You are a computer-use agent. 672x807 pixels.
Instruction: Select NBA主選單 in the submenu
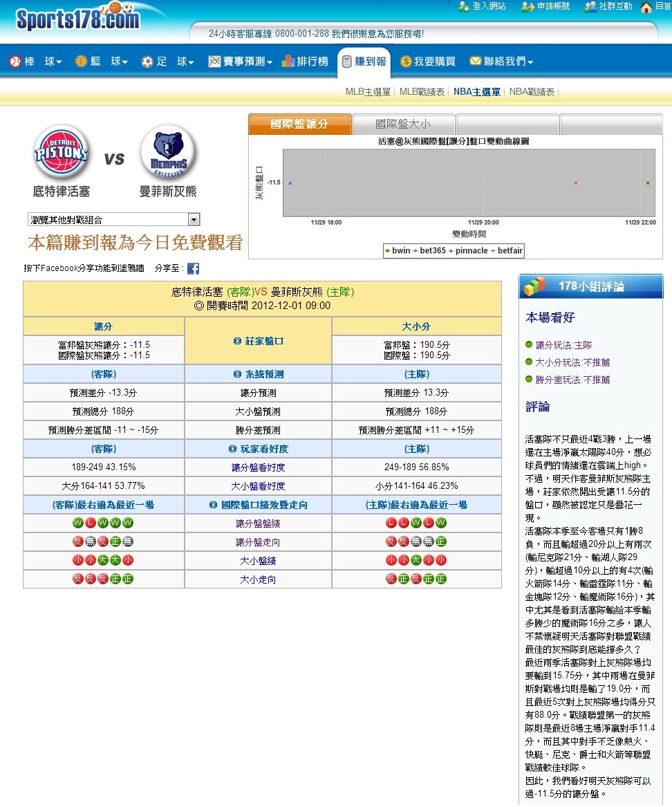coord(477,92)
